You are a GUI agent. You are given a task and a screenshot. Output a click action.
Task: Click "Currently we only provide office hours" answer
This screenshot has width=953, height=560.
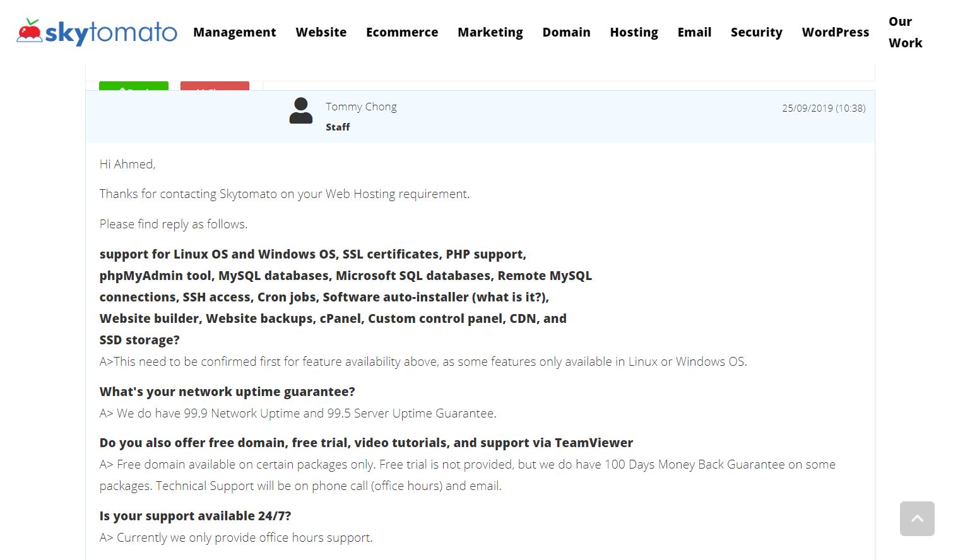tap(236, 537)
